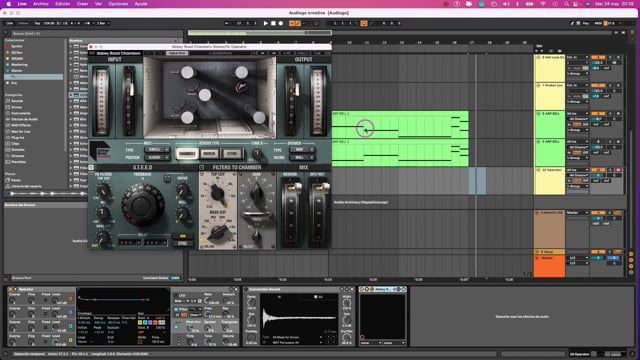Toggle the Convolution Reverb device activator
640x360 pixels.
246,289
